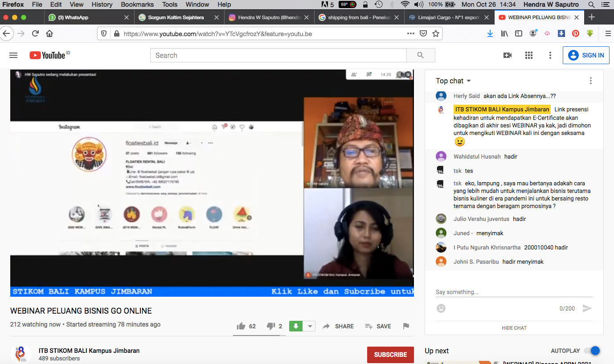Click the green arrow extension icon in toolbar
Screen dimensions: 614x364
[590, 33]
